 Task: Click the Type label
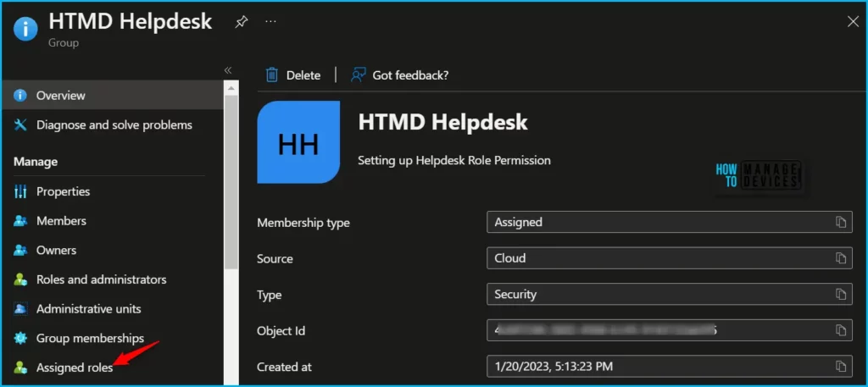tap(270, 295)
